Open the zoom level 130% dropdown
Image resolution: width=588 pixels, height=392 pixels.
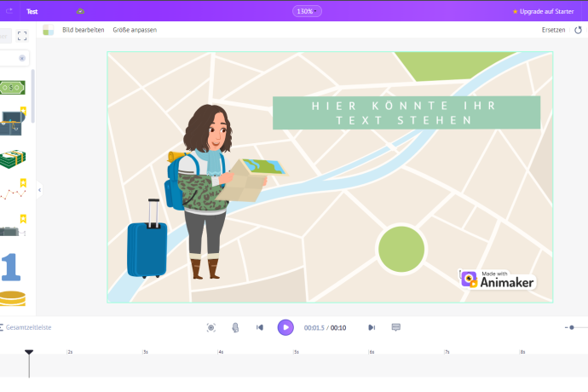308,11
